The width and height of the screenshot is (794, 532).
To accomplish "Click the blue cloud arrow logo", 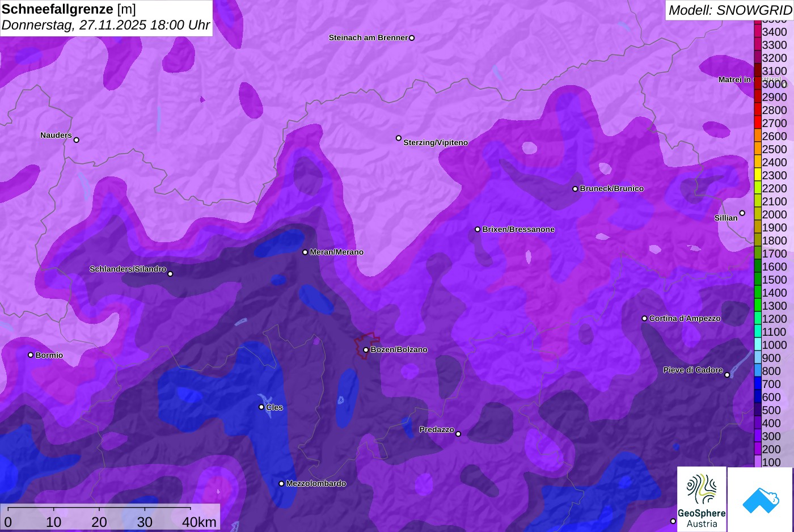I will click(760, 500).
